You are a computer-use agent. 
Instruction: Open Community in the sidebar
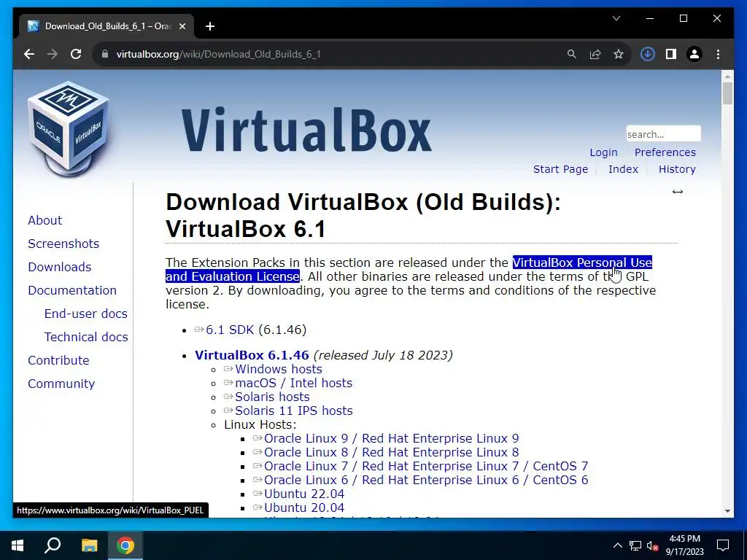coord(61,384)
